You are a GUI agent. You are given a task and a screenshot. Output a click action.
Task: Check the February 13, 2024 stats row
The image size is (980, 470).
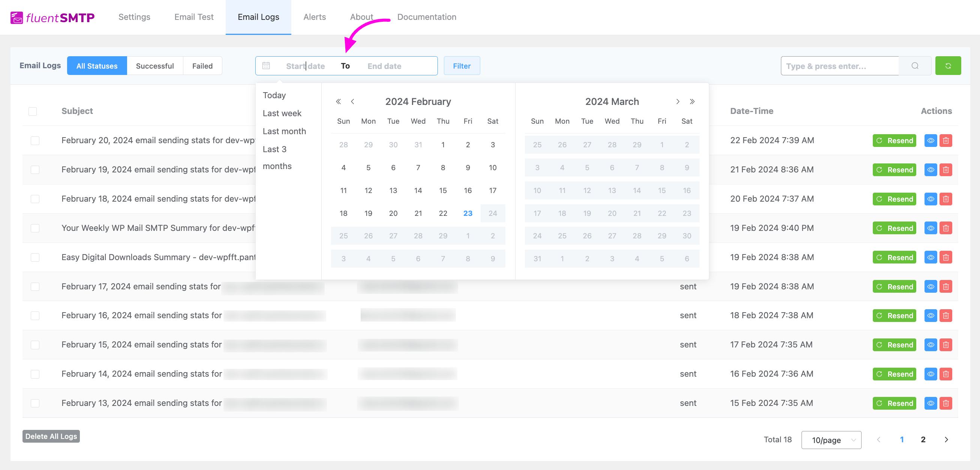pyautogui.click(x=35, y=403)
